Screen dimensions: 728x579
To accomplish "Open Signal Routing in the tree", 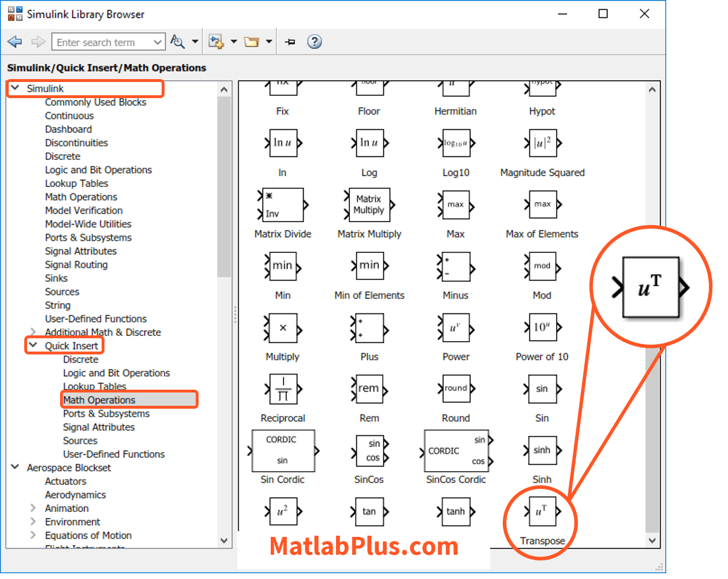I will tap(76, 264).
